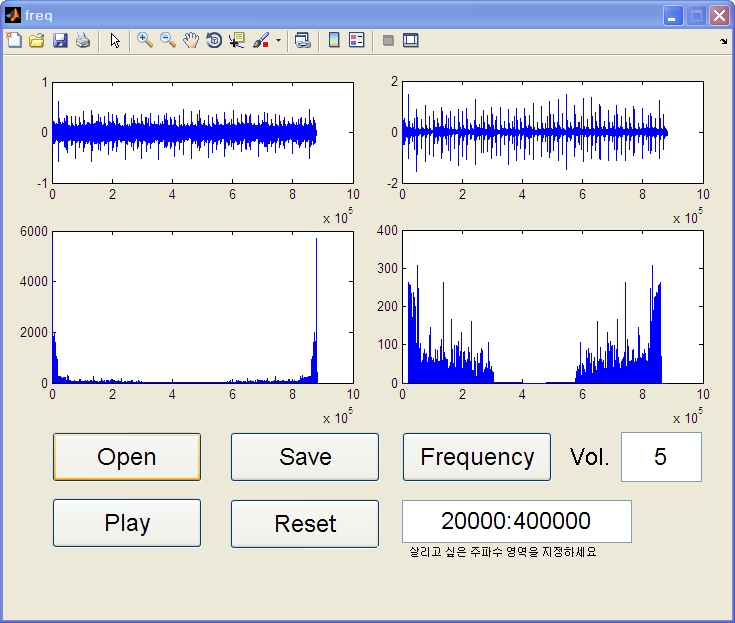735x623 pixels.
Task: Click the Hide Plot Tools icon
Action: click(388, 40)
